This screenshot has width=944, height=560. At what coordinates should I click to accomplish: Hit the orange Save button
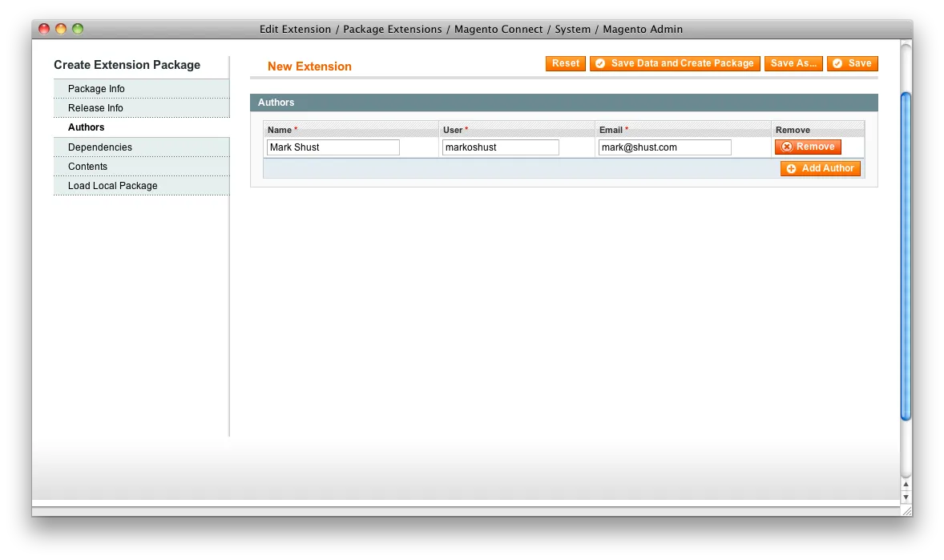[x=852, y=63]
